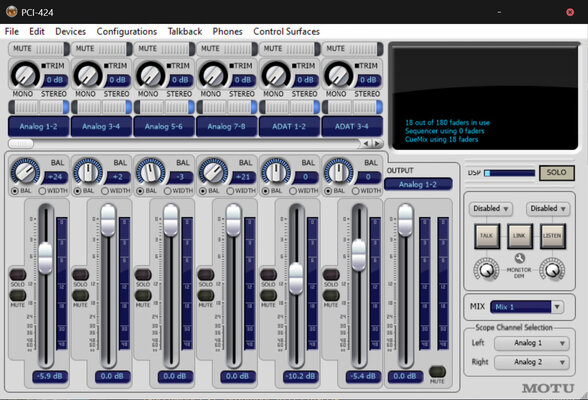The width and height of the screenshot is (588, 400).
Task: Solo the channel with the -10.2 dB fader
Action: coord(268,275)
